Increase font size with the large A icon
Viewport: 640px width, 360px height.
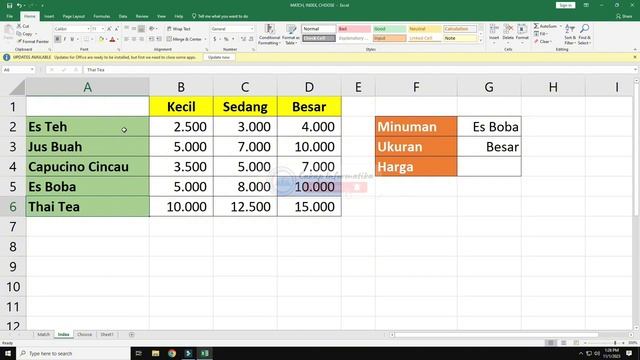109,29
